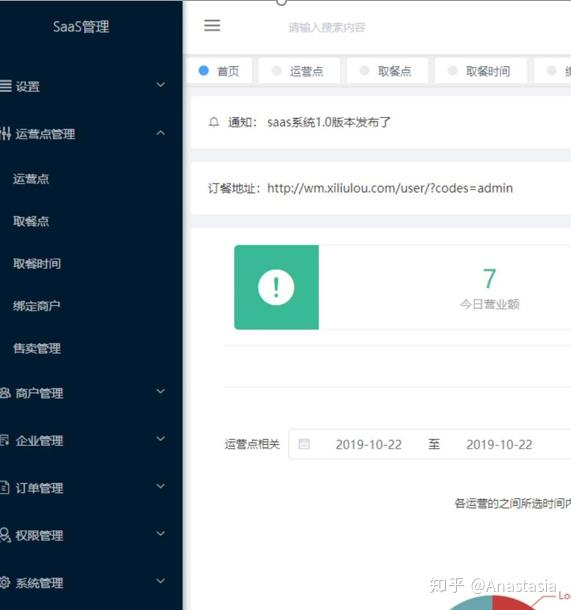571x610 pixels.
Task: Switch to the 取餐点 tab
Action: pos(387,71)
